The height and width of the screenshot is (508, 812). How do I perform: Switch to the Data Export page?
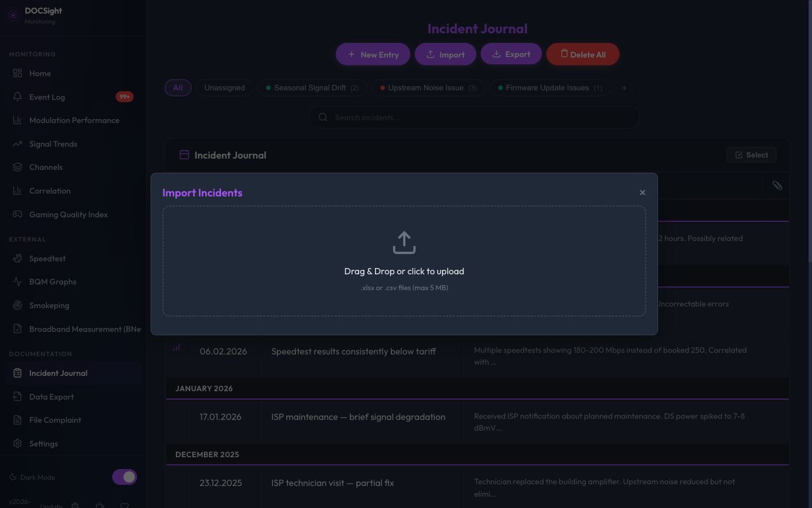[x=51, y=396]
